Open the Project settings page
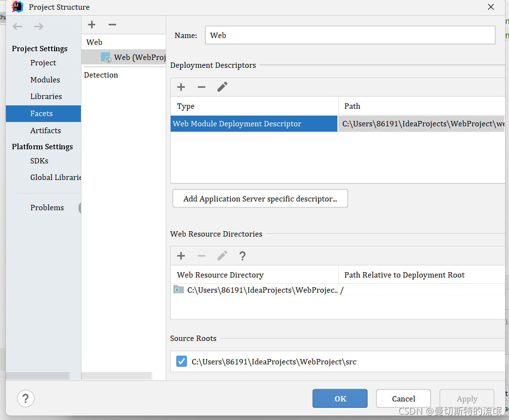Screen dimensions: 509x420 (x=43, y=63)
